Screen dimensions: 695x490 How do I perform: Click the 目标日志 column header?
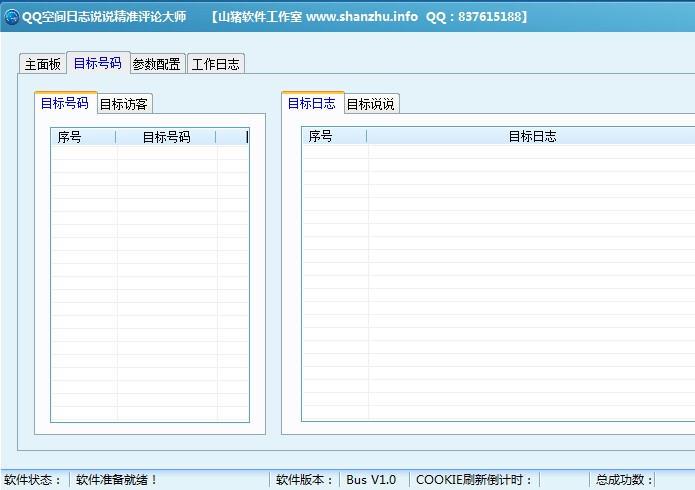(532, 136)
